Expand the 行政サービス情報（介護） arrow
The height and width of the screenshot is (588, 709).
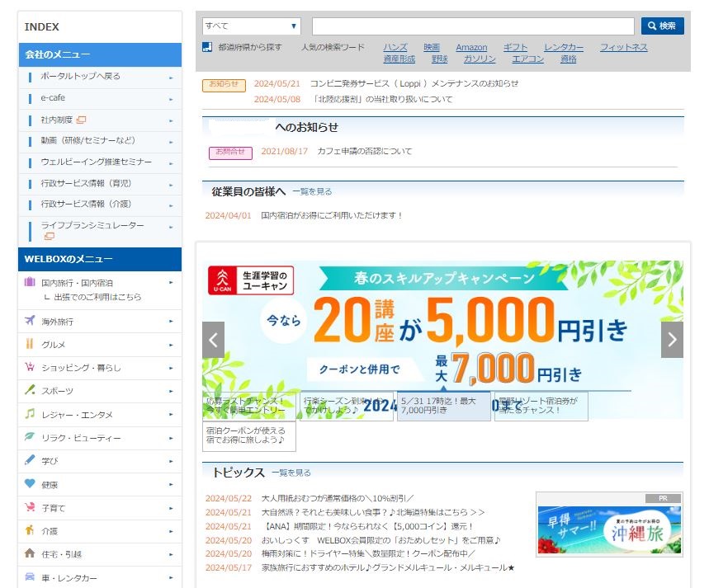tap(171, 205)
